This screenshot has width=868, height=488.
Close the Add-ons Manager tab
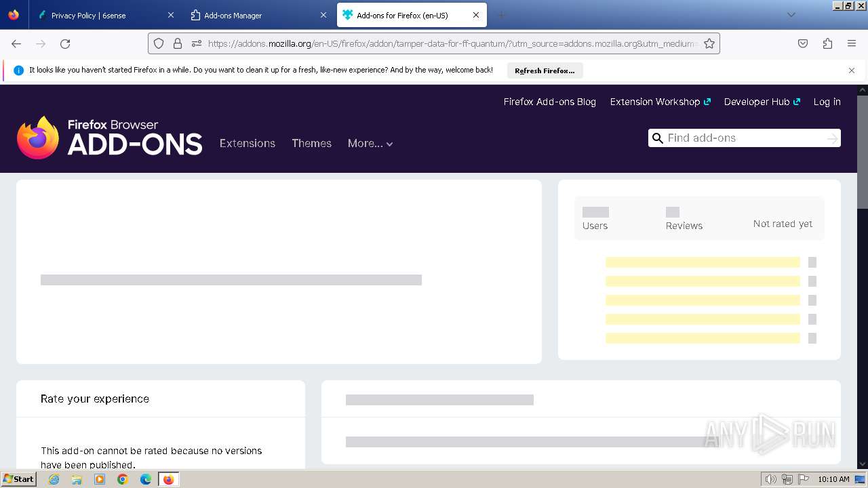[x=323, y=15]
